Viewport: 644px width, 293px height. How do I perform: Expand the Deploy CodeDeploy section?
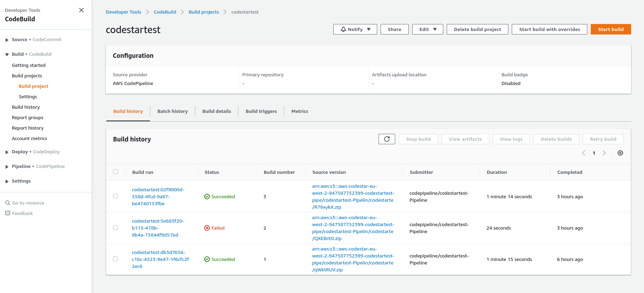tap(7, 152)
